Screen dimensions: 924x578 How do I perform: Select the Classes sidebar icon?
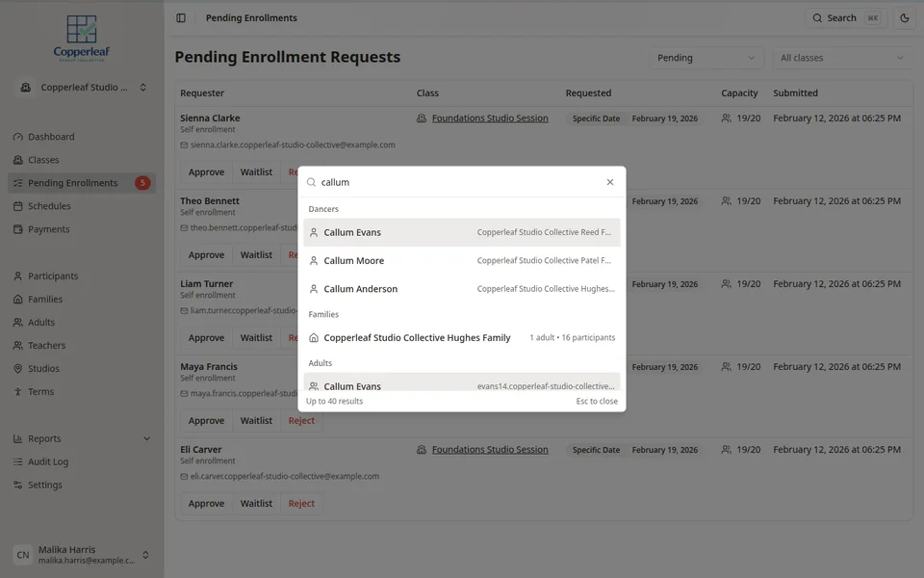(16, 160)
